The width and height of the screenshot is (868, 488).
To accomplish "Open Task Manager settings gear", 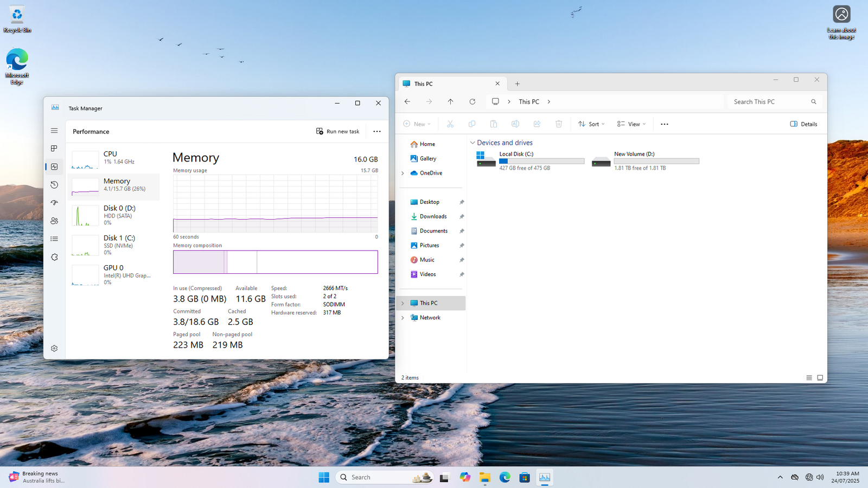I will (x=54, y=349).
